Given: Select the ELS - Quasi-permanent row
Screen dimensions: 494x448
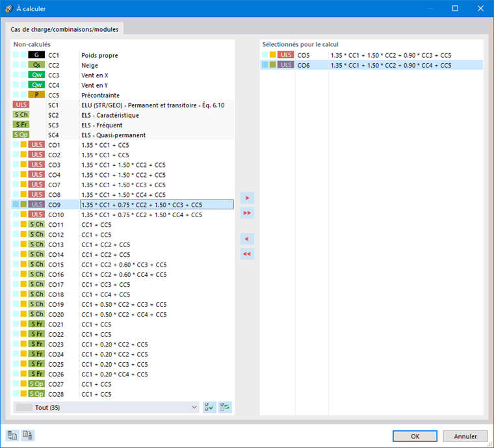Looking at the screenshot, I should [123, 135].
